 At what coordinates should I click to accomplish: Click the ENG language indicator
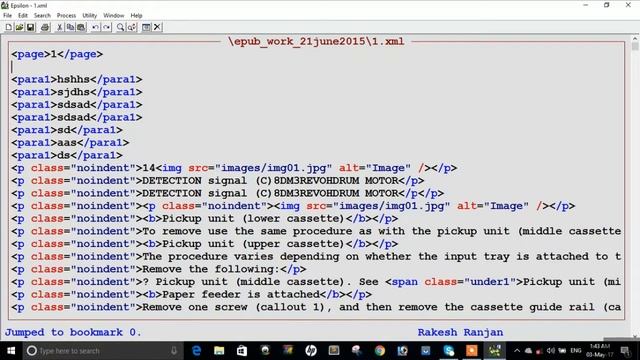click(x=576, y=351)
